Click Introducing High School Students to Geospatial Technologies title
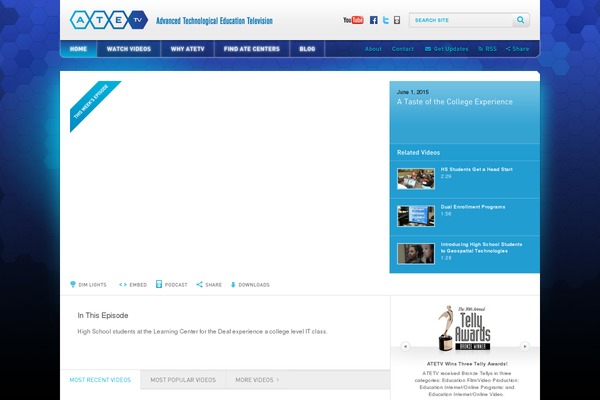Screen dimensions: 600x400 pyautogui.click(x=481, y=248)
